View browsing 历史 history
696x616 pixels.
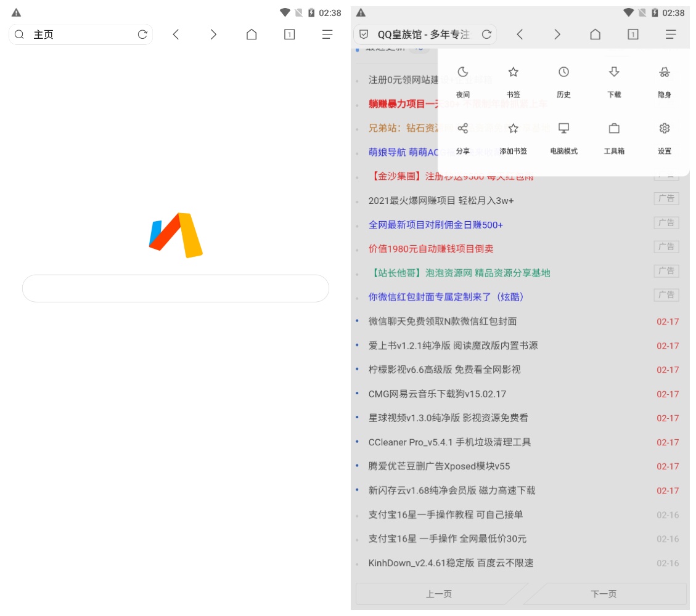[x=563, y=81]
